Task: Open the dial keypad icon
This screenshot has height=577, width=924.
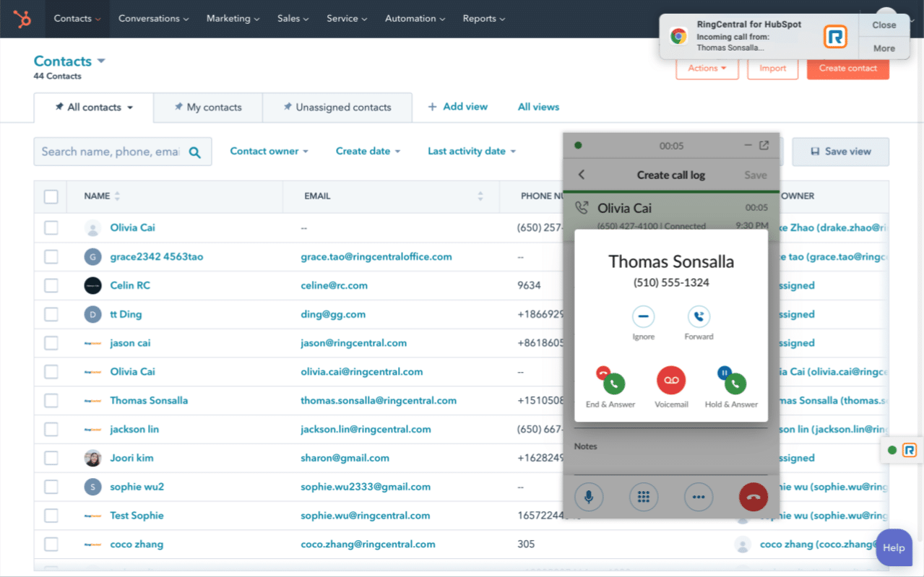Action: (644, 497)
